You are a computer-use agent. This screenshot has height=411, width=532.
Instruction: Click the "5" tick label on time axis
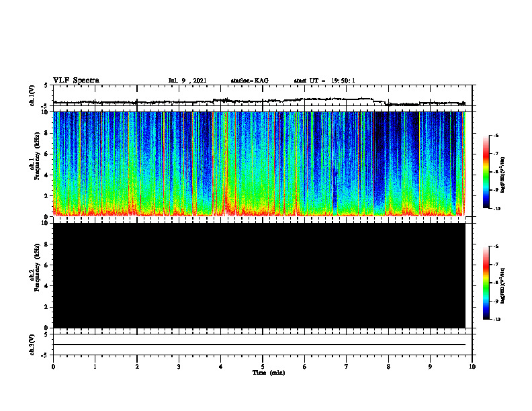263,367
